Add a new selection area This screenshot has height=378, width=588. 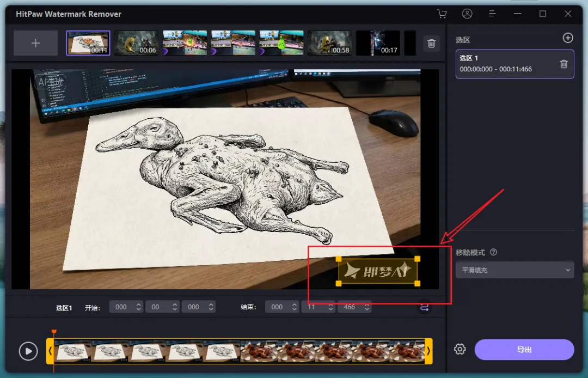(568, 38)
